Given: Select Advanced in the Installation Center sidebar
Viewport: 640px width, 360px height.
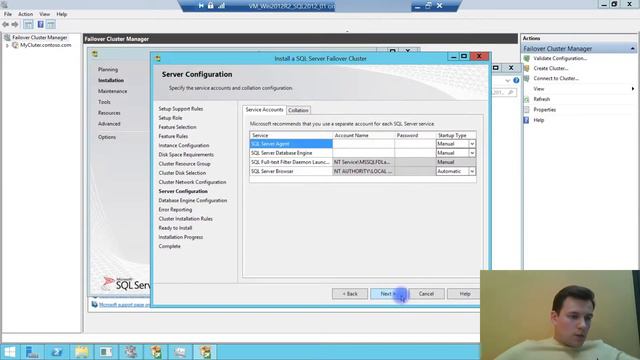Looking at the screenshot, I should coord(109,124).
